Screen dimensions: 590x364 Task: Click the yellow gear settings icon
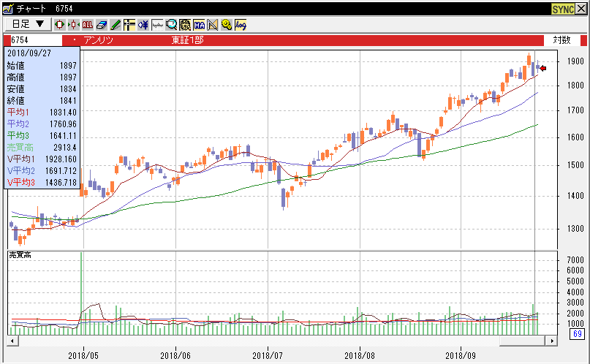pos(227,24)
